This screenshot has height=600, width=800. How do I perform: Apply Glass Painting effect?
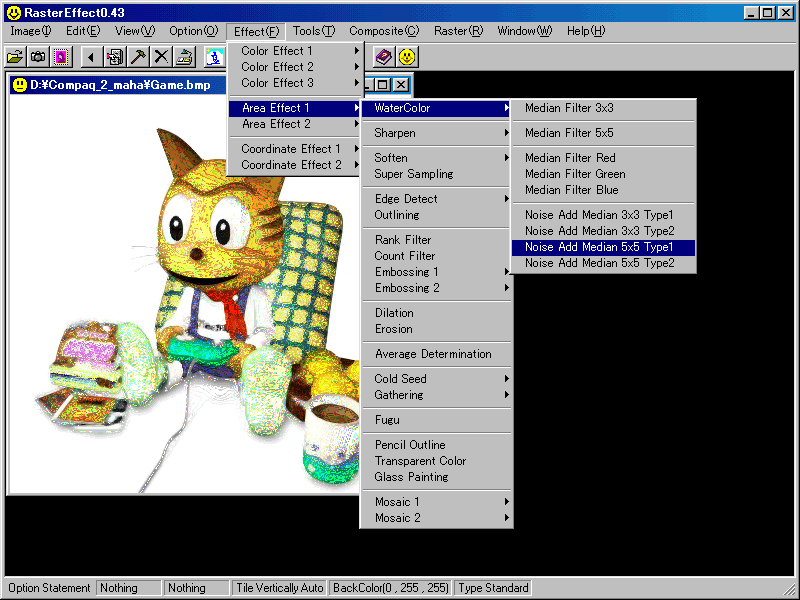pos(437,477)
